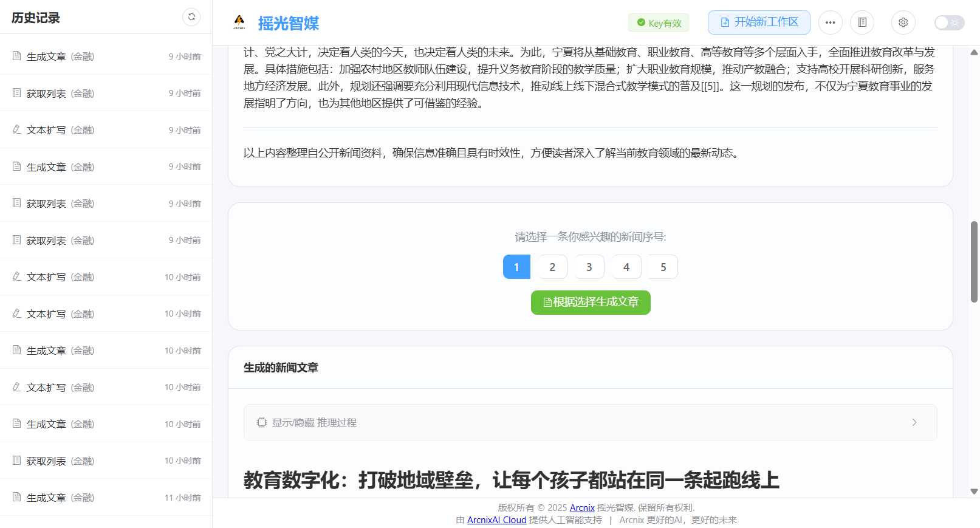Click the chip icon beside 推理过程
Image resolution: width=980 pixels, height=528 pixels.
(262, 422)
